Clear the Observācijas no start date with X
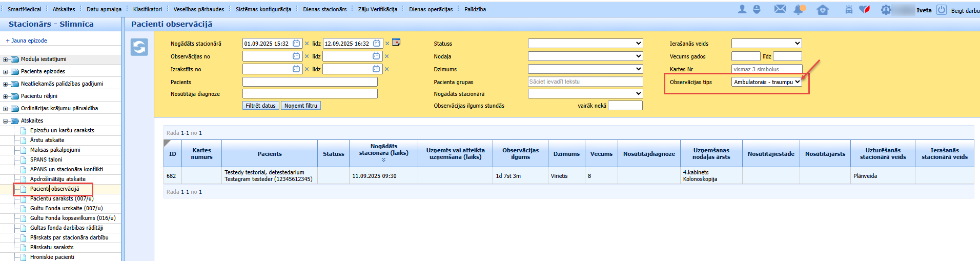The width and height of the screenshot is (980, 261). click(x=307, y=56)
